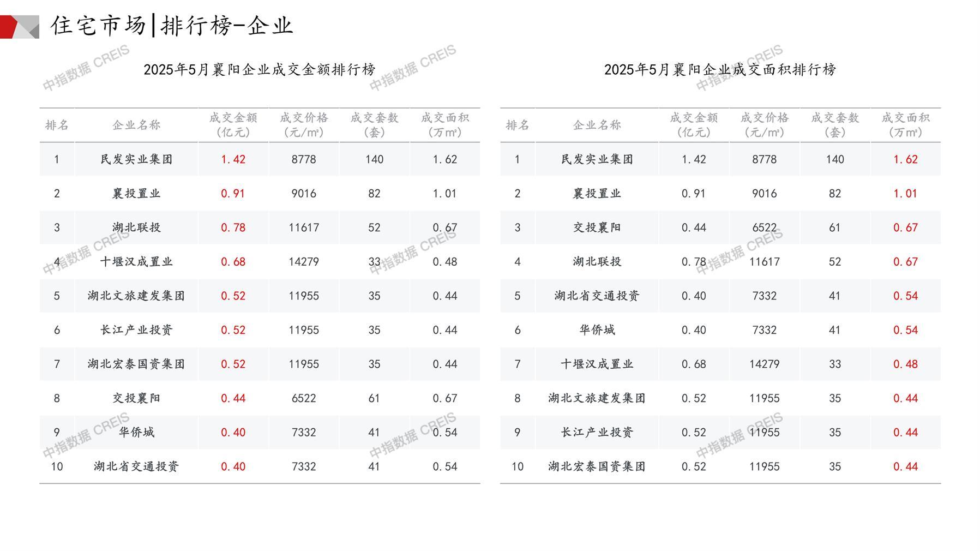The height and width of the screenshot is (551, 980).
Task: Click 企业名称 header in the right table
Action: [x=597, y=125]
